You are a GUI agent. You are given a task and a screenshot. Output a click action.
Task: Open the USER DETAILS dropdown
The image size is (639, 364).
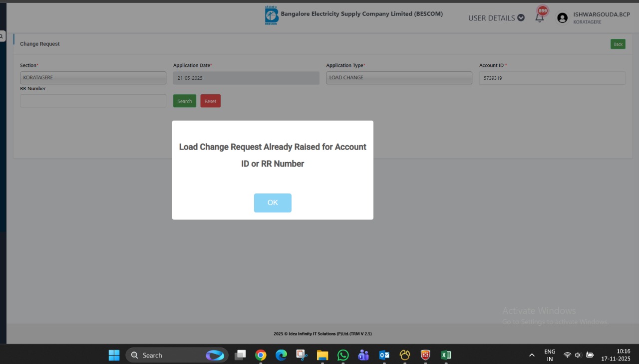pos(496,18)
